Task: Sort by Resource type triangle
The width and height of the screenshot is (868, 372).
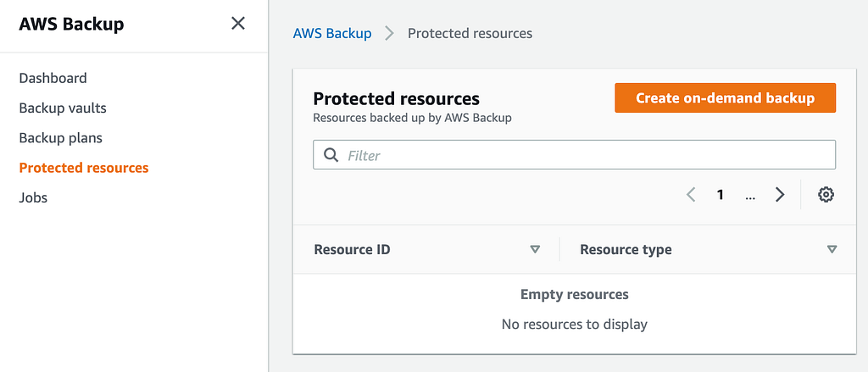Action: point(832,250)
